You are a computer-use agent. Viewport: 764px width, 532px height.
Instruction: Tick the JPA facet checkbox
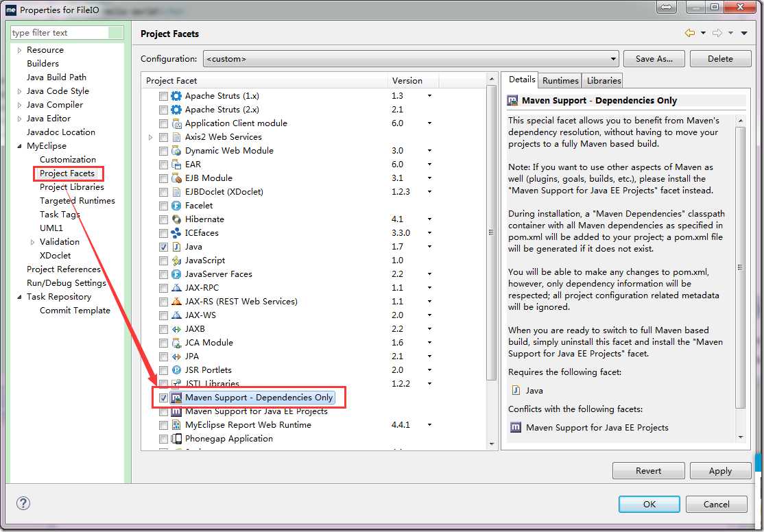click(x=163, y=357)
